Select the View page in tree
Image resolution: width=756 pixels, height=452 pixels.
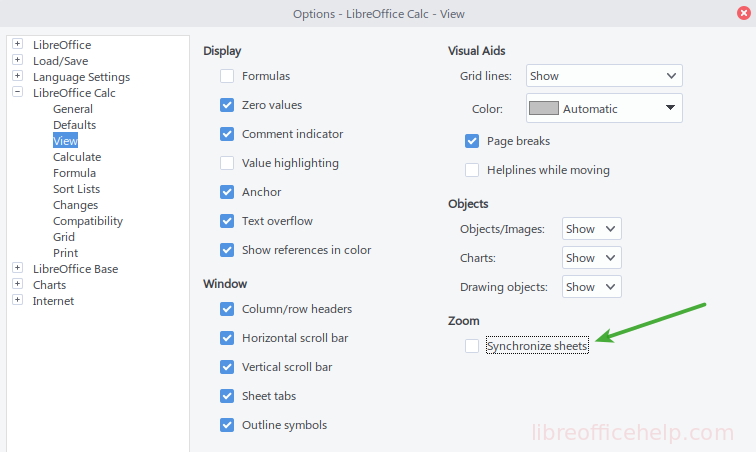tap(65, 141)
